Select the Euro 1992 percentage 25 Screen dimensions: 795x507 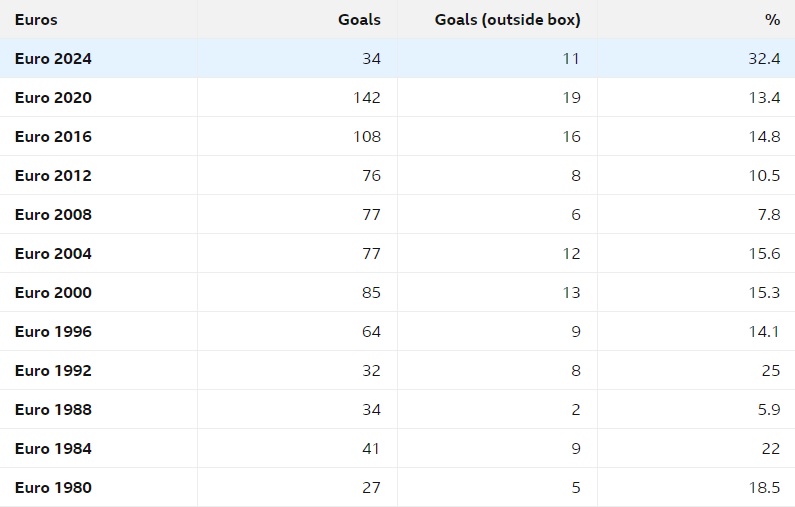[771, 371]
